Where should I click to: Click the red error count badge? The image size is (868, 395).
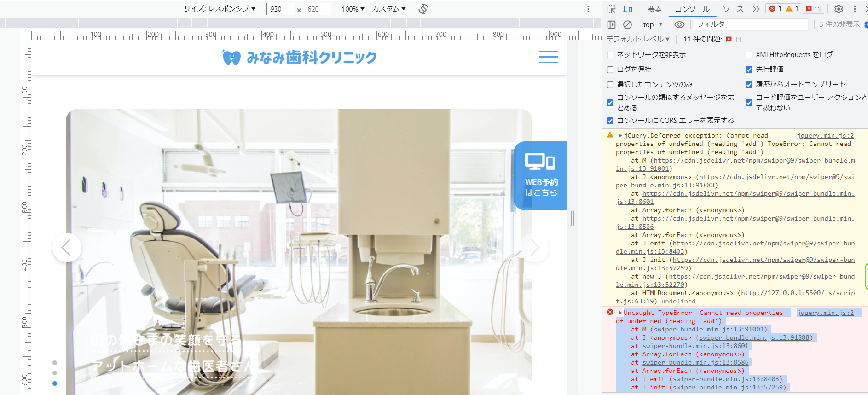pyautogui.click(x=775, y=9)
